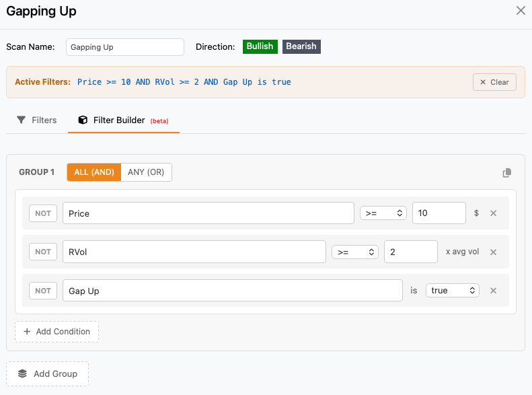Open the RVol operator dropdown
This screenshot has width=532, height=395.
pyautogui.click(x=355, y=252)
